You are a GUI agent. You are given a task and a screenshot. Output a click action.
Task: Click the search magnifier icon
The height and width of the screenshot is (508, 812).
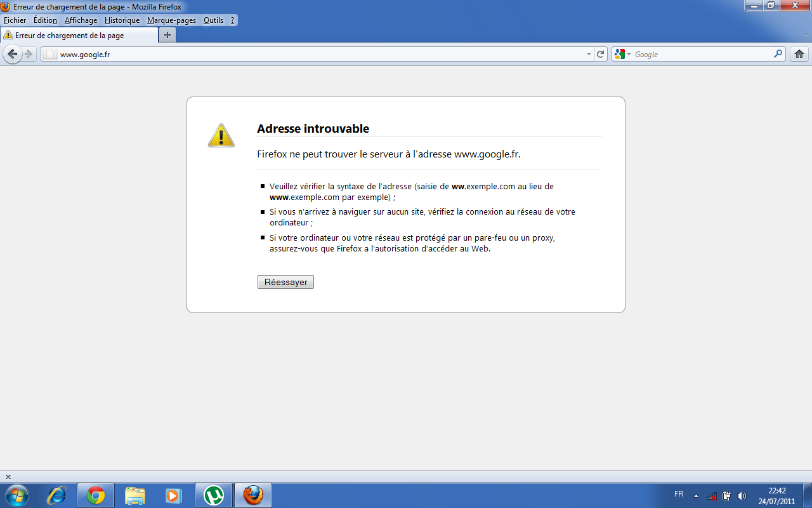[778, 54]
